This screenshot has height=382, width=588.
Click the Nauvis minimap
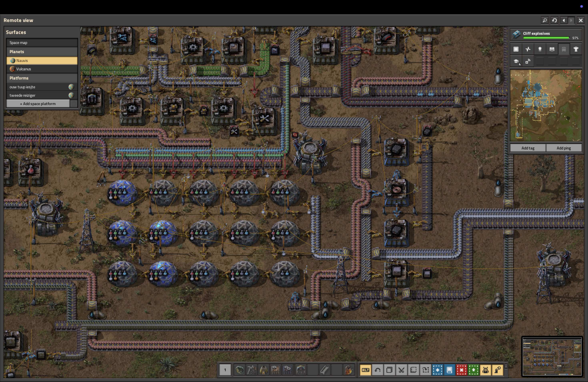tap(546, 105)
